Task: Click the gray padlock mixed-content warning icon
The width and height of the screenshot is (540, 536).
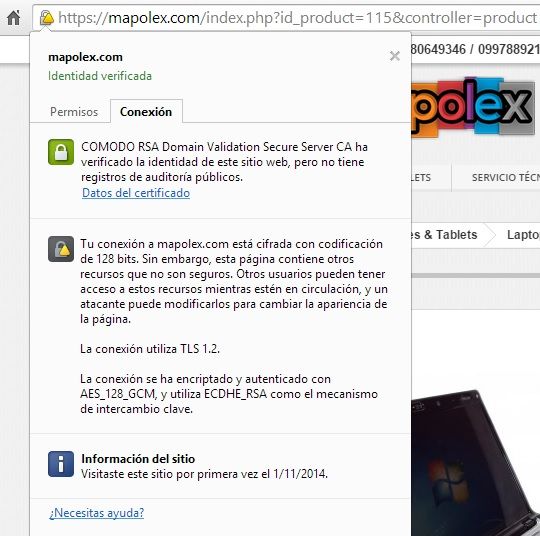Action: pos(61,249)
